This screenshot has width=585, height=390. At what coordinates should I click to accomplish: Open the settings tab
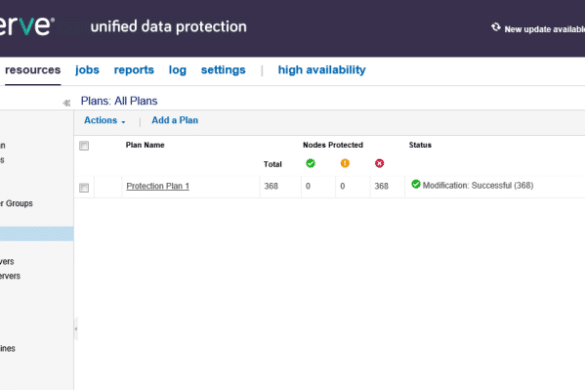[223, 70]
